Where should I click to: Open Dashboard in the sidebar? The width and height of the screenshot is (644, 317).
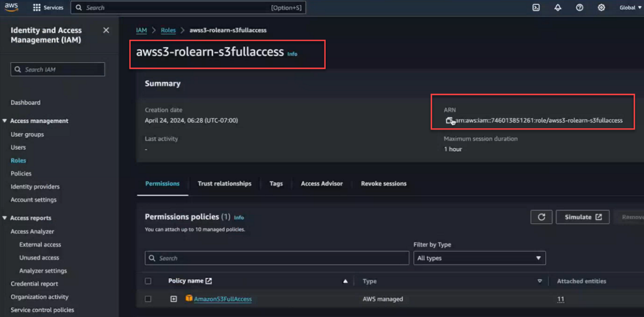[x=26, y=103]
